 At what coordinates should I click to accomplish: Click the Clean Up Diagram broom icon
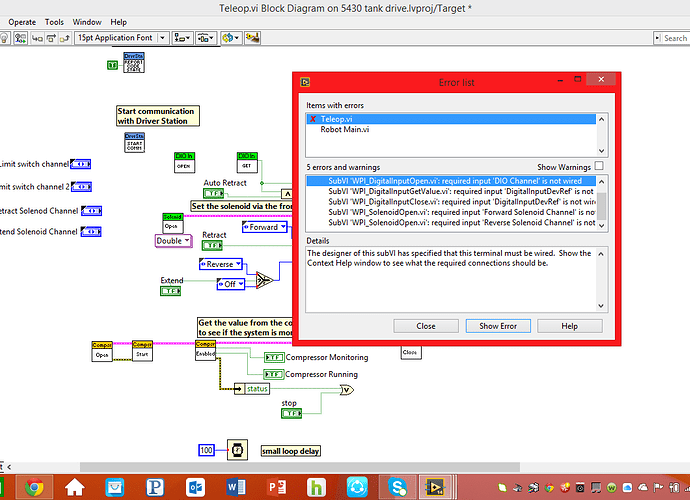point(253,38)
